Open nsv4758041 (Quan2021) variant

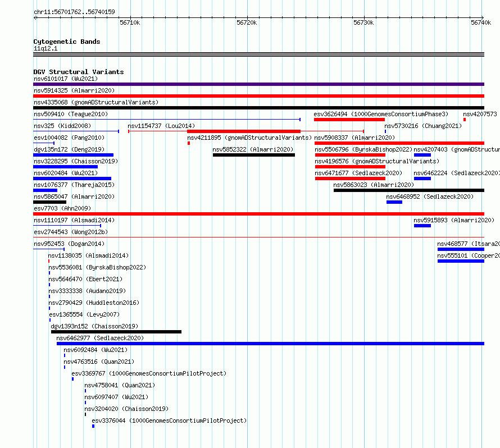[120, 385]
